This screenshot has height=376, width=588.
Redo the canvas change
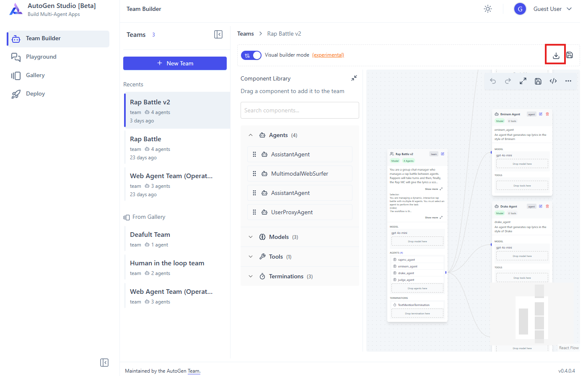pyautogui.click(x=508, y=81)
